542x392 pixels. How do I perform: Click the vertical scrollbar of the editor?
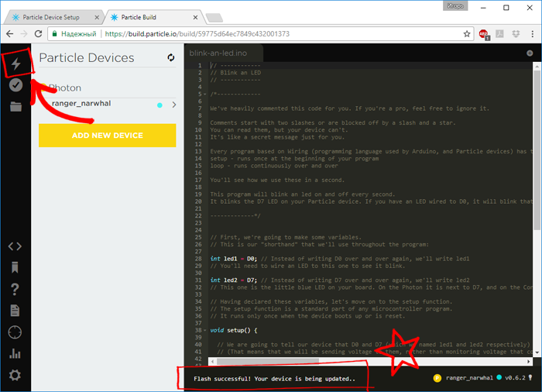point(537,150)
